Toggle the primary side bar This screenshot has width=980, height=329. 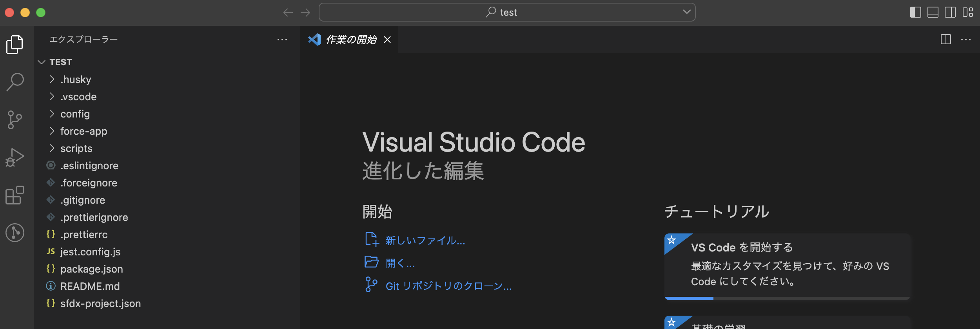click(x=915, y=13)
